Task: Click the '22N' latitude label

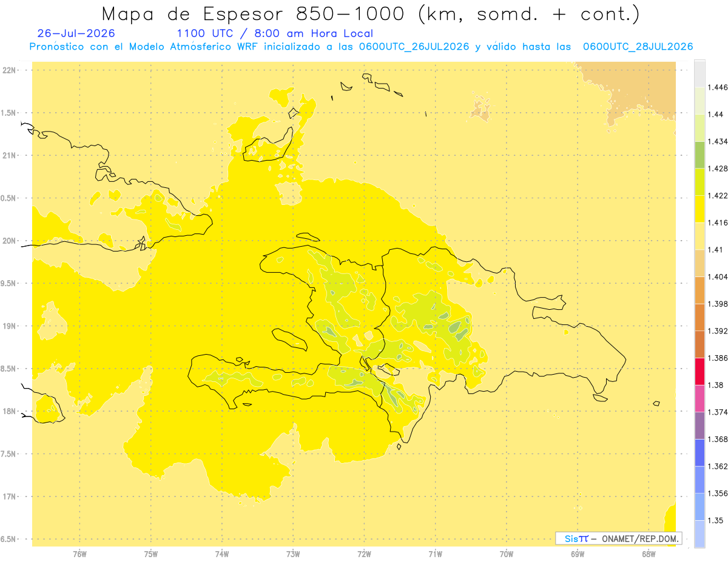Action: (10, 70)
